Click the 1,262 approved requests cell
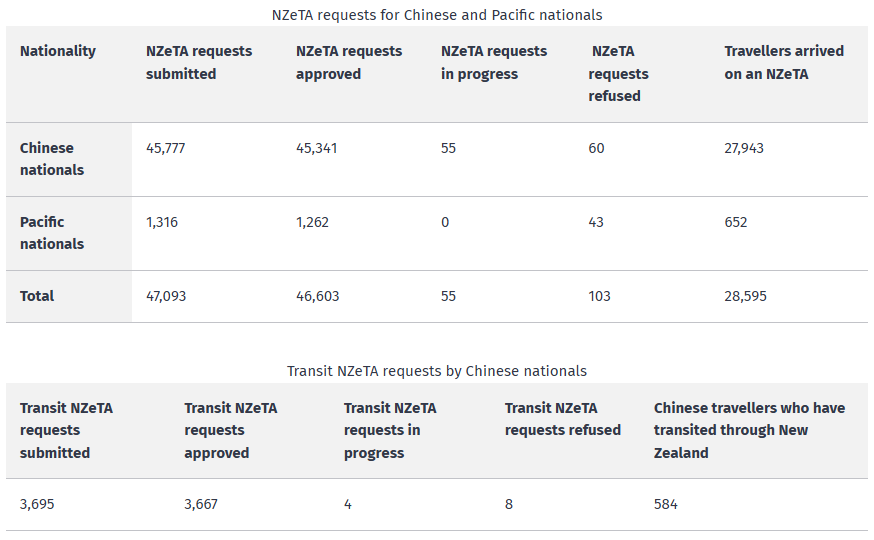Image resolution: width=874 pixels, height=540 pixels. [x=312, y=222]
